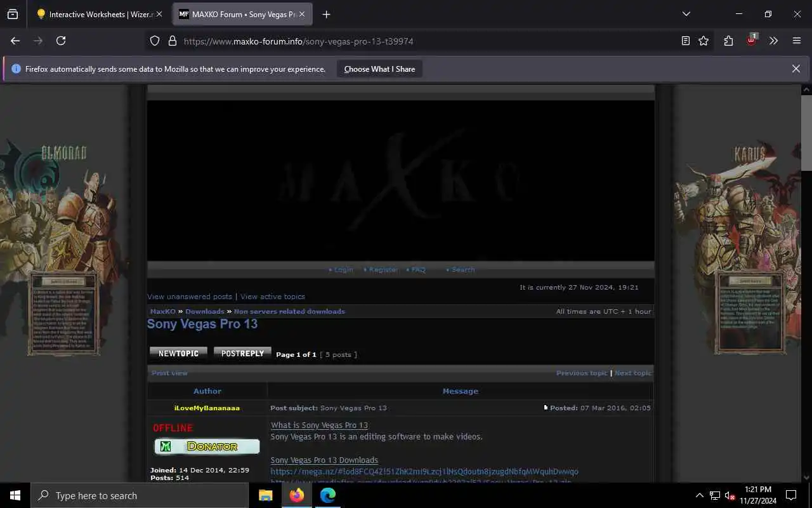Open iLoveMyBananaaa user profile
This screenshot has height=508, width=812.
tap(207, 408)
